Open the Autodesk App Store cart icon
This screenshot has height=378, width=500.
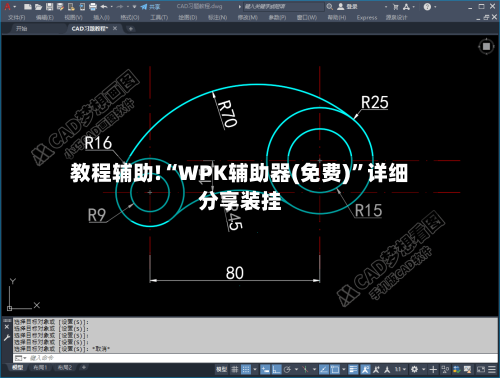coord(396,7)
